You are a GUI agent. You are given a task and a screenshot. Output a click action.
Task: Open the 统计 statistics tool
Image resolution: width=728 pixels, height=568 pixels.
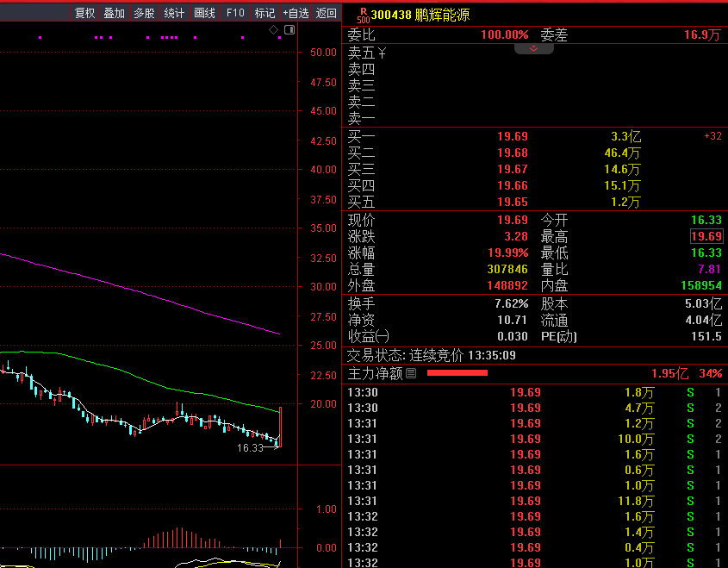(174, 13)
